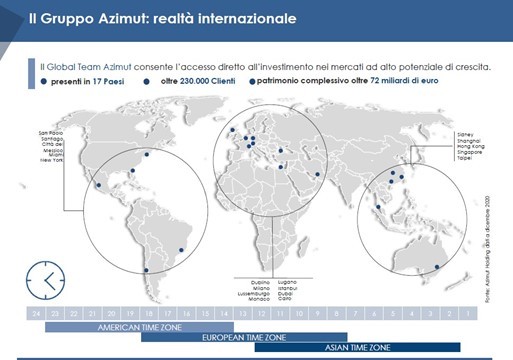Click the Istanbul location dot
Image resolution: width=513 pixels, height=360 pixels.
tap(281, 151)
